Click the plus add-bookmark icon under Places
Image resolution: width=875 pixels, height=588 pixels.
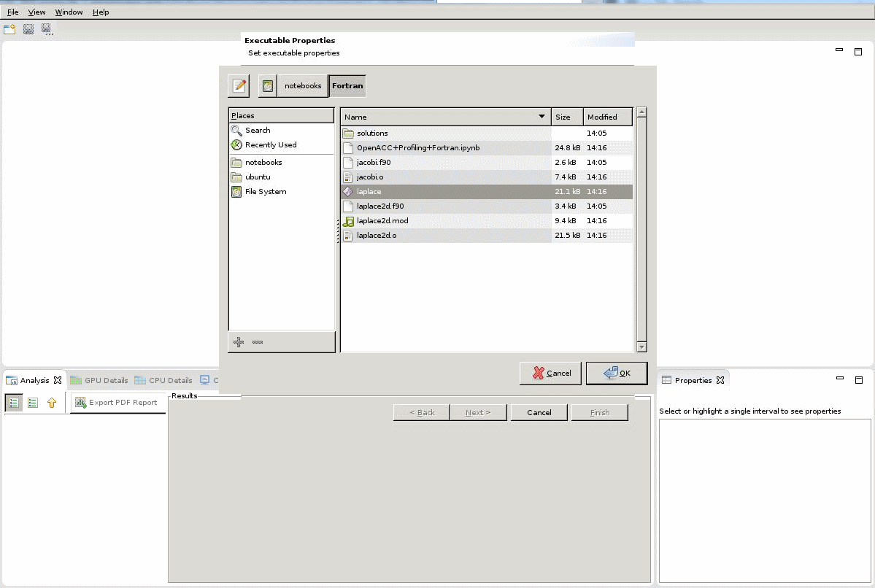point(239,342)
